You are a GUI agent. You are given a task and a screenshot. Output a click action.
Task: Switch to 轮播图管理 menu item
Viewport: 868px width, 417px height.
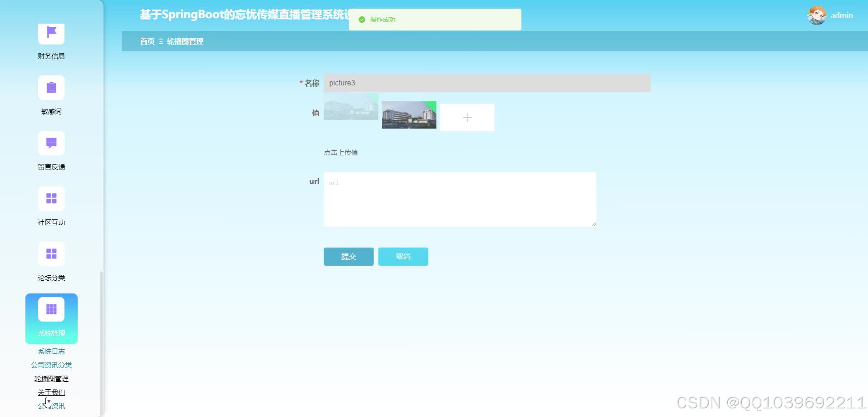point(51,378)
